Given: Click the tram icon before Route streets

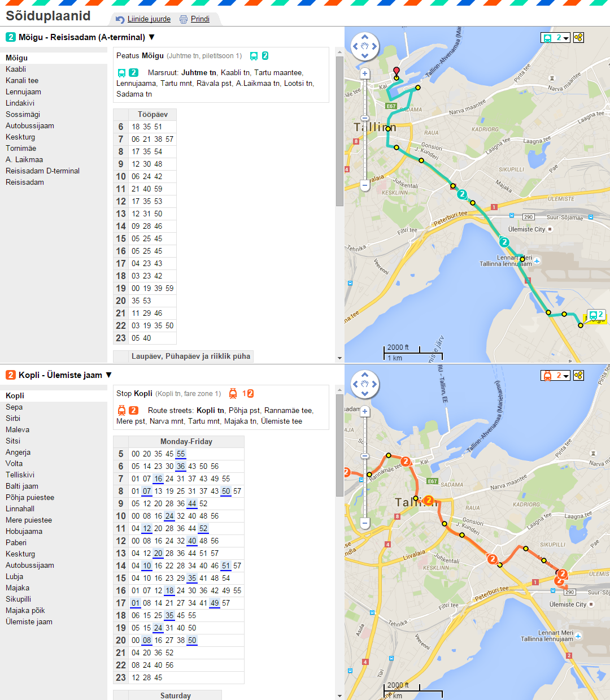Looking at the screenshot, I should coord(121,410).
